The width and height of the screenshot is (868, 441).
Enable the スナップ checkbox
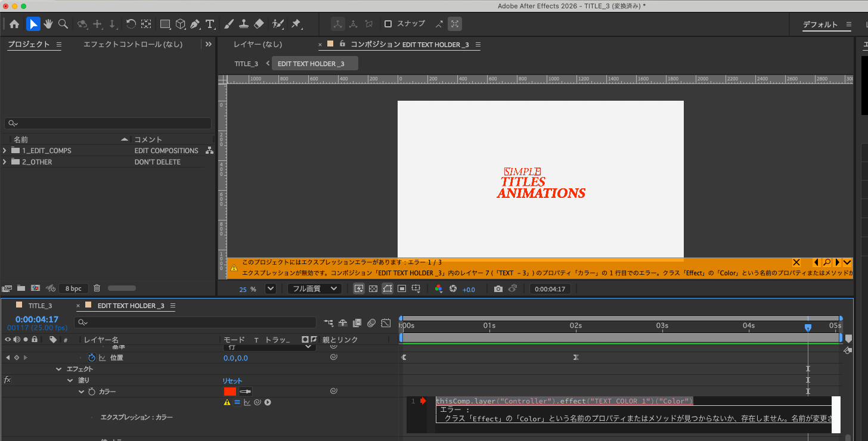coord(388,24)
